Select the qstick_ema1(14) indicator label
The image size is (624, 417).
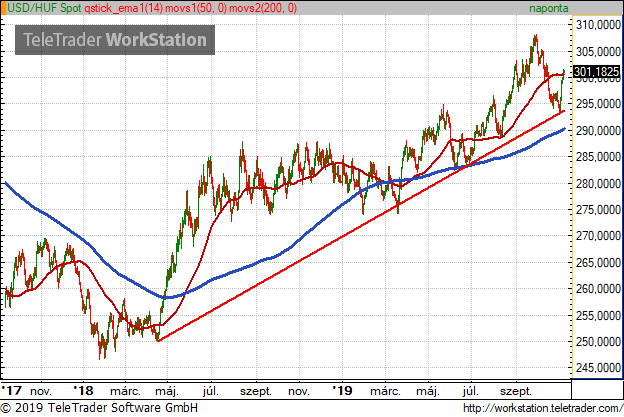tap(124, 8)
